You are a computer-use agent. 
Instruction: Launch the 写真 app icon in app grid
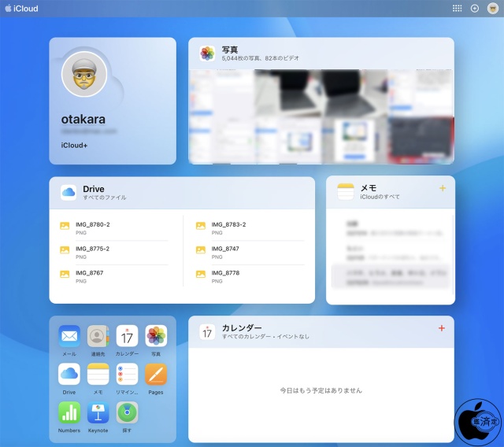click(156, 336)
